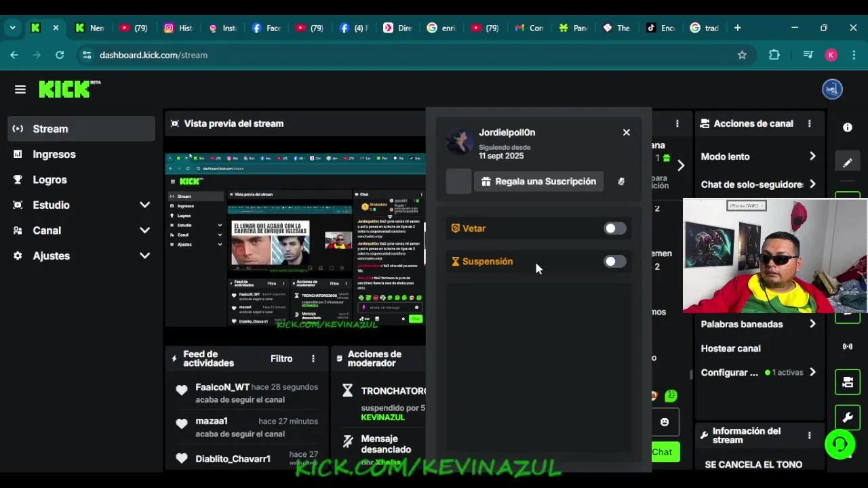The image size is (868, 488).
Task: Switch to the Google enri browser tab
Action: click(x=441, y=28)
